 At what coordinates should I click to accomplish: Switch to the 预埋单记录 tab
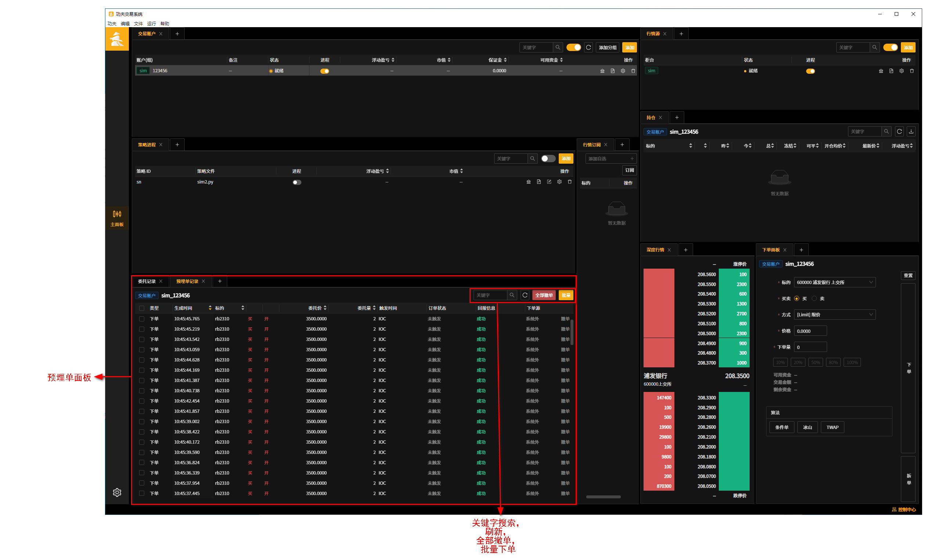187,281
